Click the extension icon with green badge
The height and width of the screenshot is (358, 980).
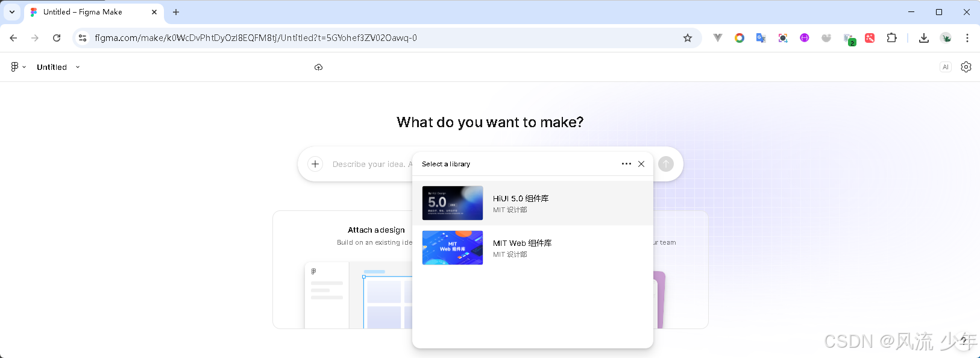point(849,39)
